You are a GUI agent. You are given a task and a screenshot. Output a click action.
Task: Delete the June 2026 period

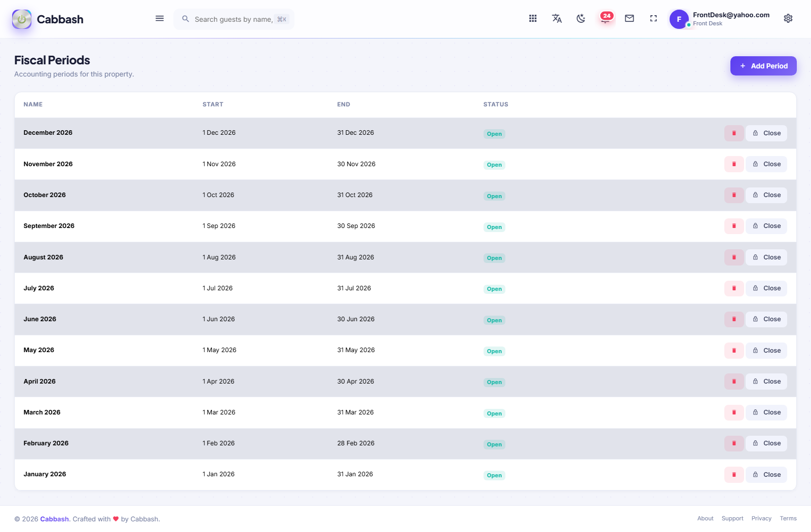coord(734,319)
